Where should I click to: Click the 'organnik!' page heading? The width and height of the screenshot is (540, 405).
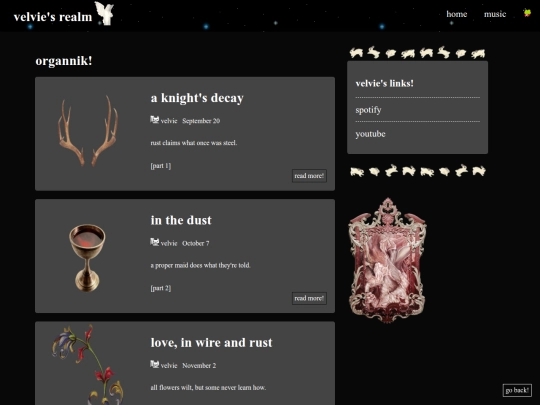(64, 61)
